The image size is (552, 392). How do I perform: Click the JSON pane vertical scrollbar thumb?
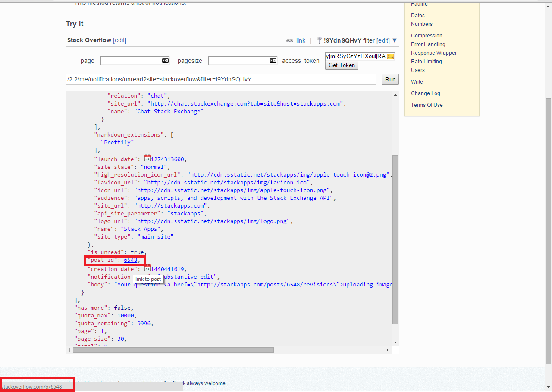pos(395,240)
